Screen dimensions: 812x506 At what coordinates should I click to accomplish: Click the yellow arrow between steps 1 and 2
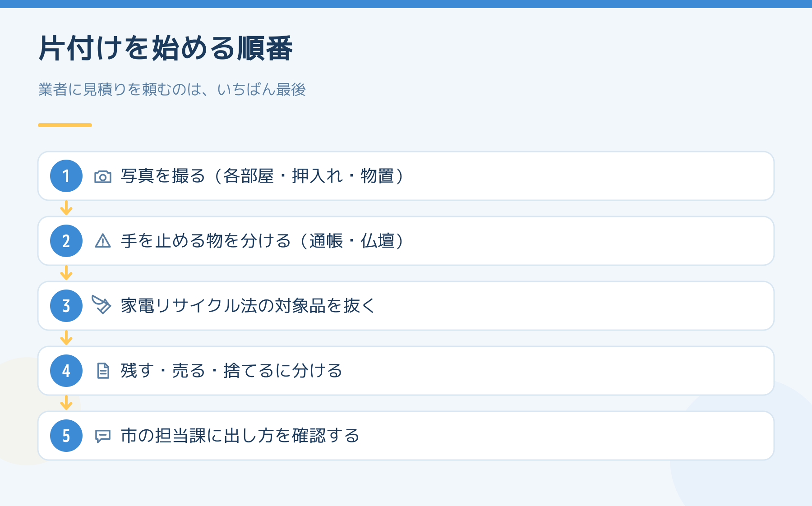coord(66,208)
